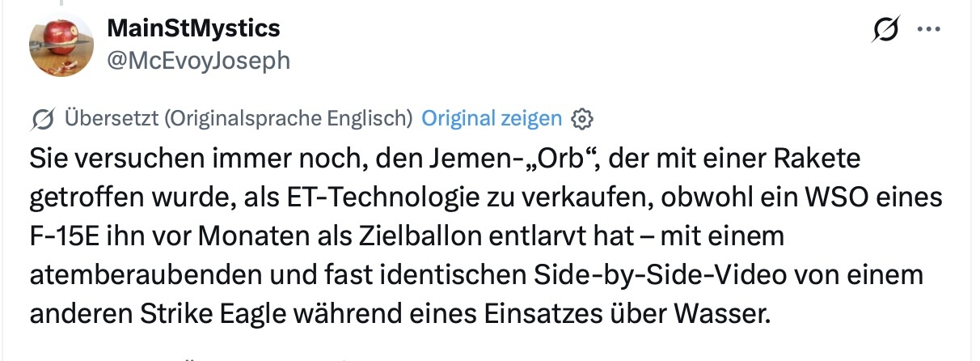Open MainStMystics profile via display name

[x=194, y=29]
